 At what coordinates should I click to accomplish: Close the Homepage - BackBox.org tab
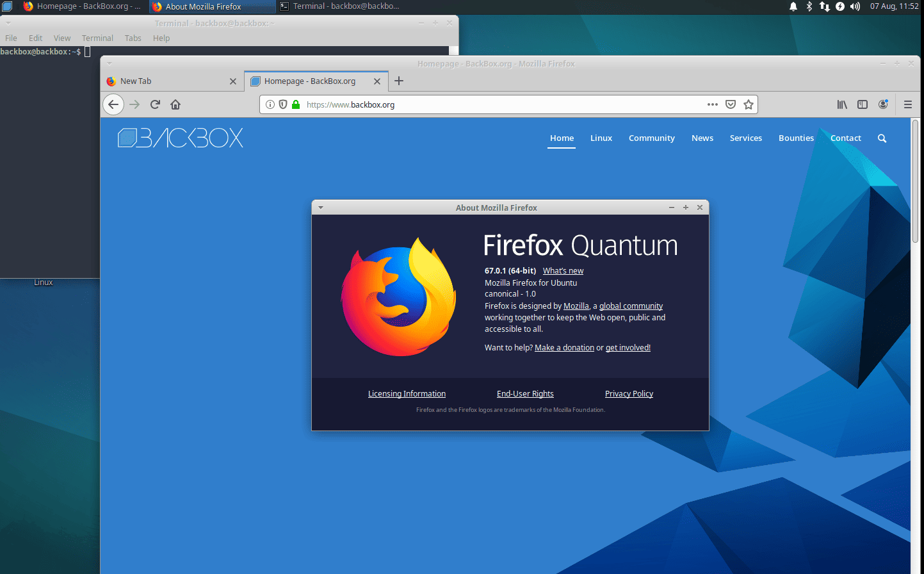[x=377, y=81]
